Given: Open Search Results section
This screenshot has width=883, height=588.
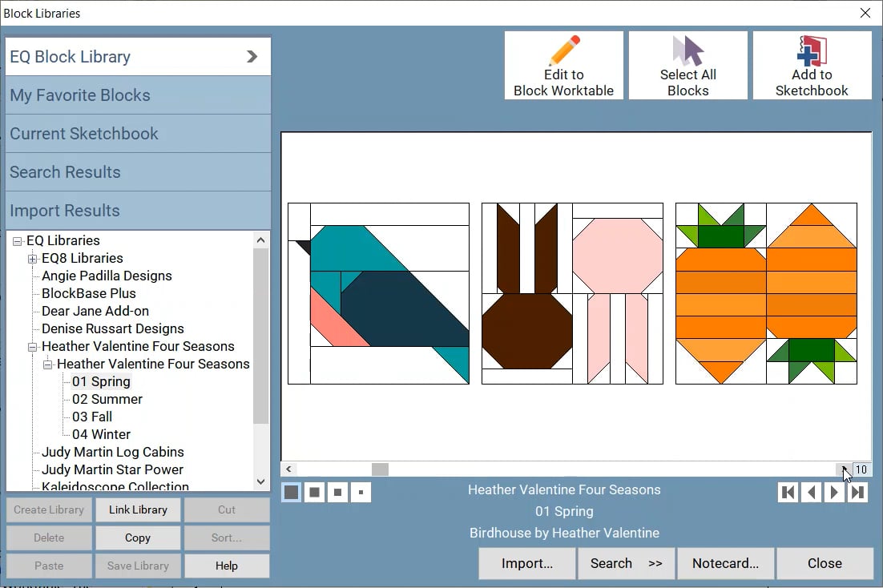Looking at the screenshot, I should click(x=138, y=171).
